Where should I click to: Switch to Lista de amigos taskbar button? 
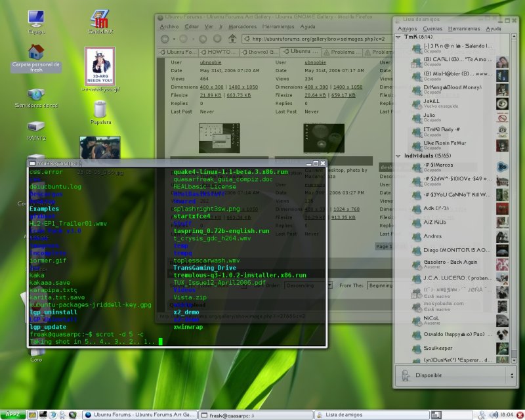[371, 415]
